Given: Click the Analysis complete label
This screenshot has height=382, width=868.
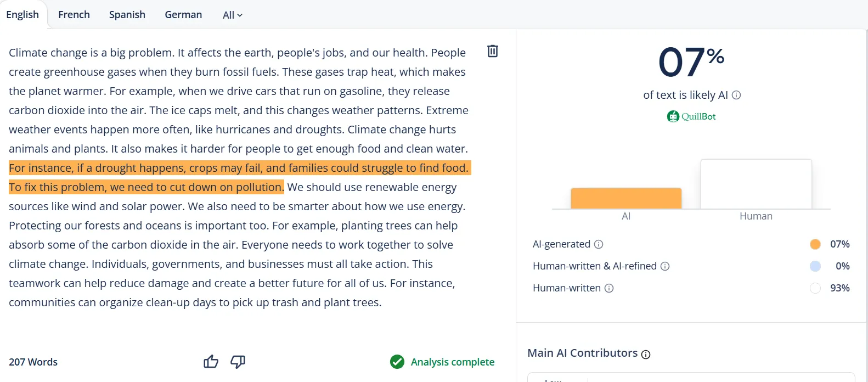Looking at the screenshot, I should click(x=452, y=362).
